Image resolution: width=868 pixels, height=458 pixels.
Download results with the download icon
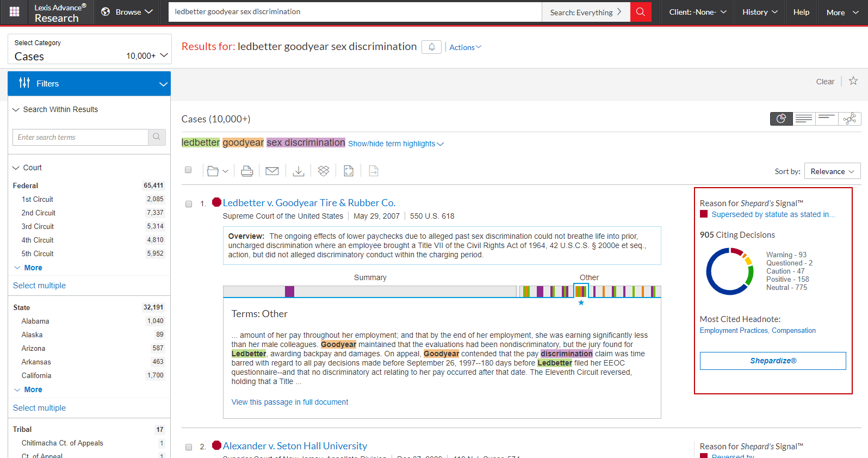click(299, 171)
